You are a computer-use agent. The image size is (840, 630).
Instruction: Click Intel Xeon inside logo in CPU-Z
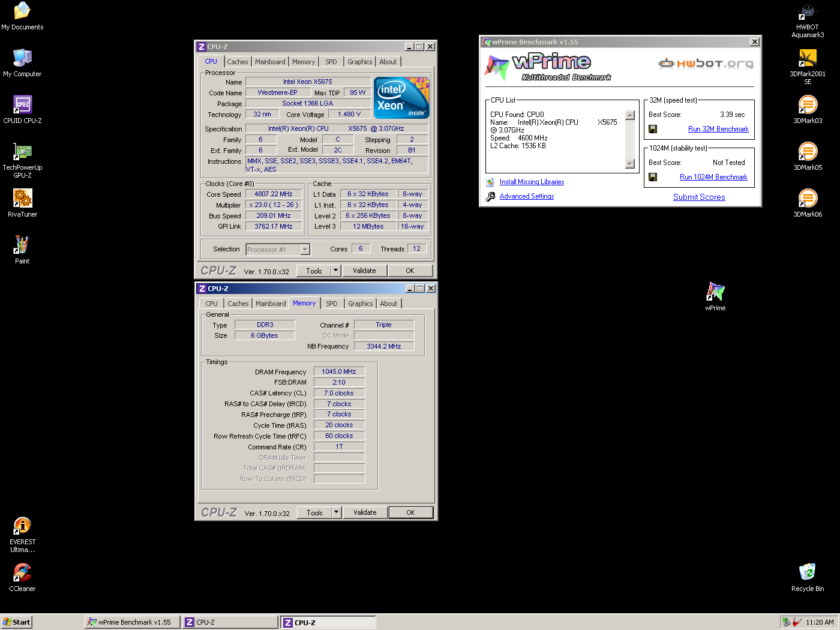tap(401, 97)
